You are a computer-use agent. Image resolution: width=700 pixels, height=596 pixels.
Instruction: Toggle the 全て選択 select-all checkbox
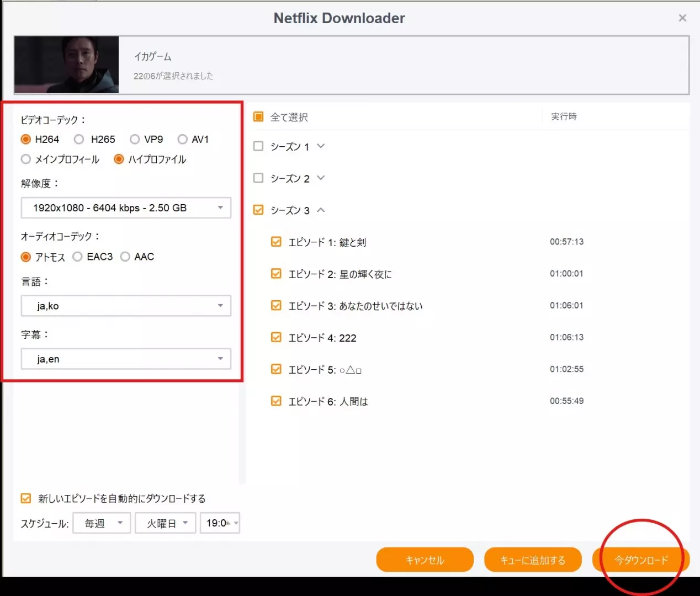coord(258,116)
